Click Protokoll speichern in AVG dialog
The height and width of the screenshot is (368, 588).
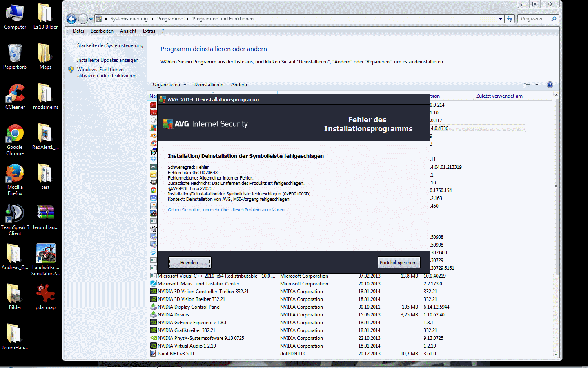pyautogui.click(x=398, y=263)
